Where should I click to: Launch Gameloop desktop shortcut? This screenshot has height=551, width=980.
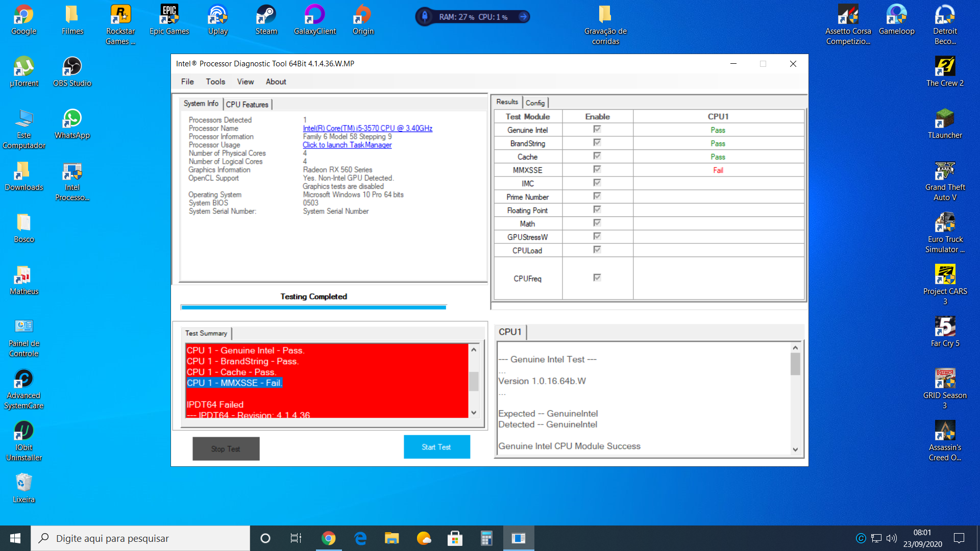896,20
